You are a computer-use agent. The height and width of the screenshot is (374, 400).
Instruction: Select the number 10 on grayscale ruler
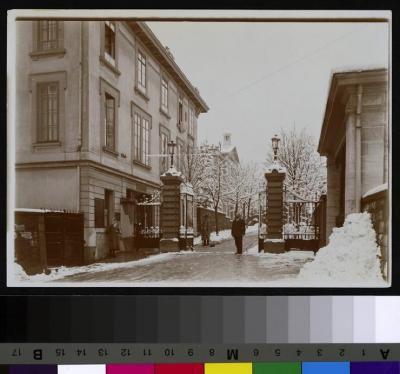(169, 352)
